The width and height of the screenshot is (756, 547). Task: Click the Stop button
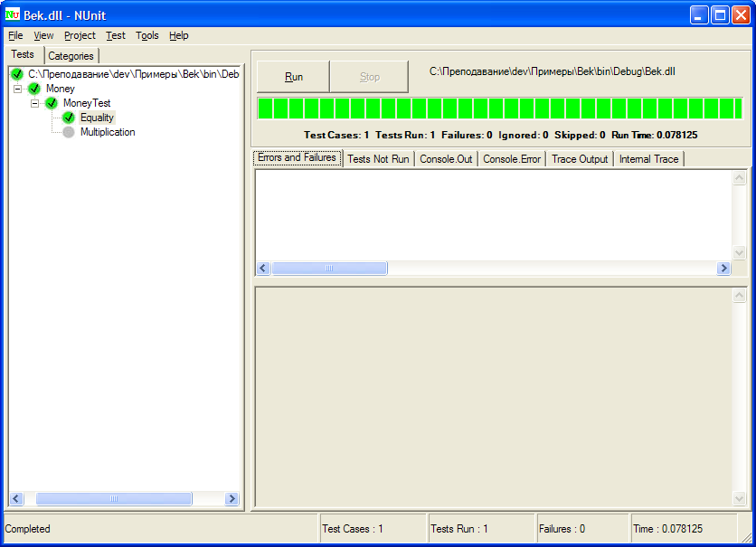(369, 77)
